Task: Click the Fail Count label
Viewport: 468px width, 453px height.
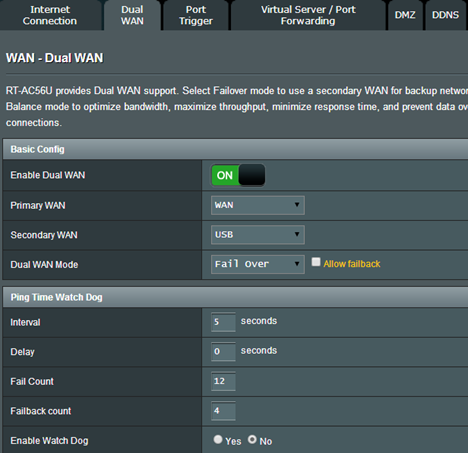Action: (32, 381)
